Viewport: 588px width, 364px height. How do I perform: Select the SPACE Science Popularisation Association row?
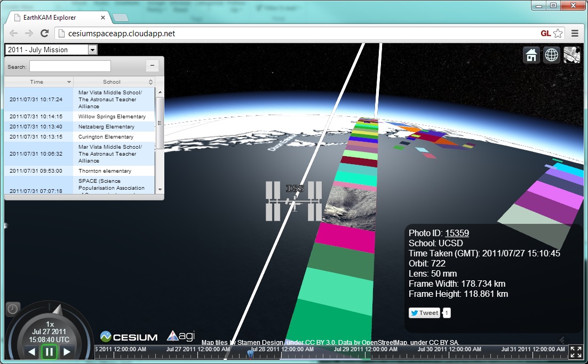(x=80, y=185)
